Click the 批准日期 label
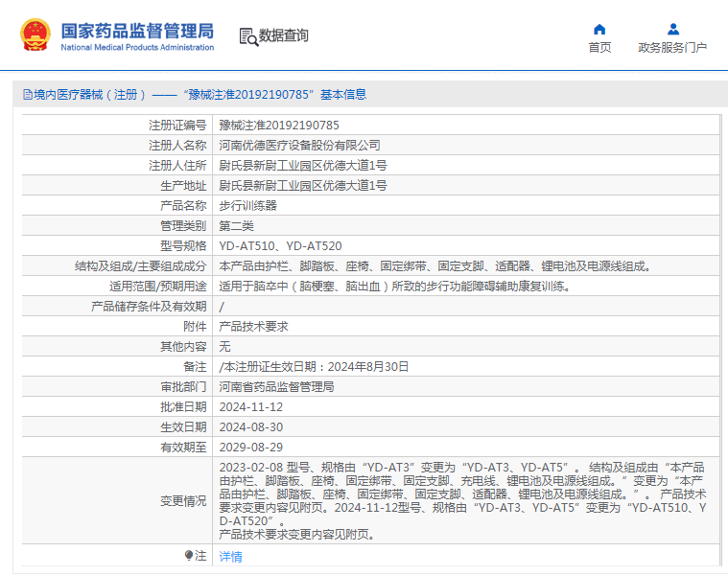The height and width of the screenshot is (575, 728). [x=183, y=407]
